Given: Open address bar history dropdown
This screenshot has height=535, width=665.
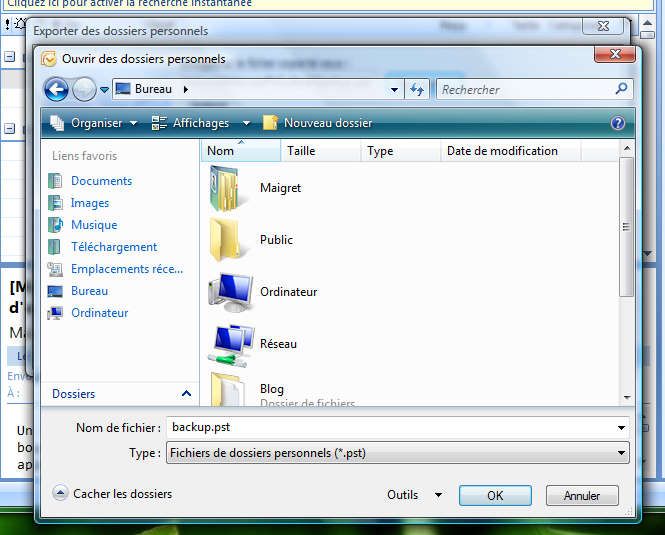Looking at the screenshot, I should tap(394, 90).
